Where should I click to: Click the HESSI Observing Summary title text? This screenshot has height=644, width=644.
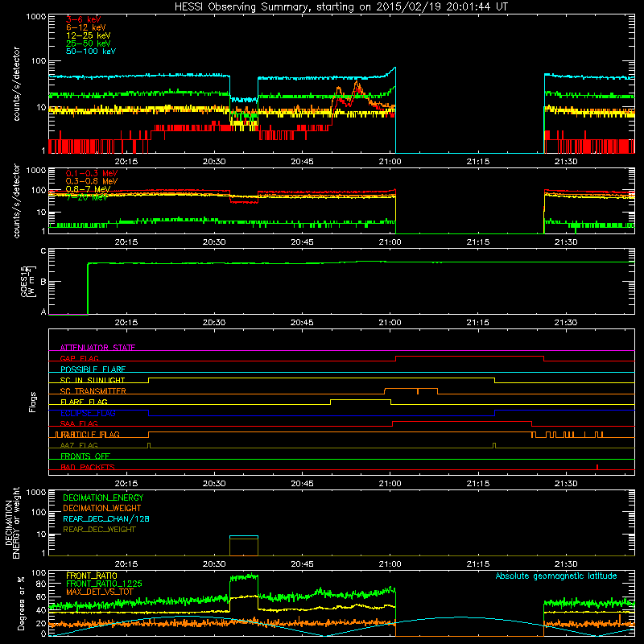(x=341, y=7)
